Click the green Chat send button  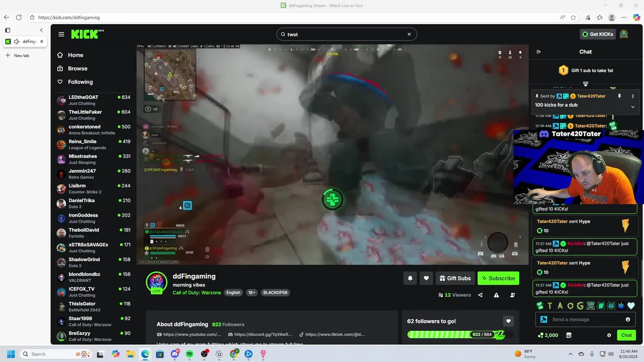[626, 335]
